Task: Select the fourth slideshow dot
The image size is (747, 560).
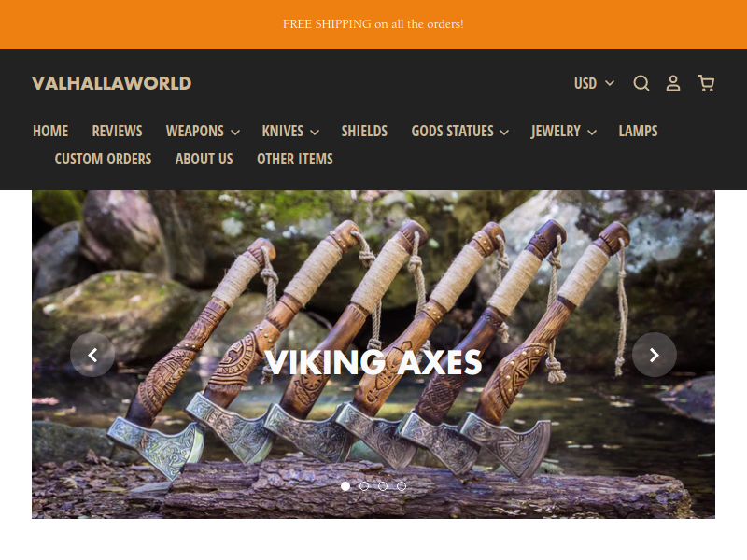Action: point(402,486)
